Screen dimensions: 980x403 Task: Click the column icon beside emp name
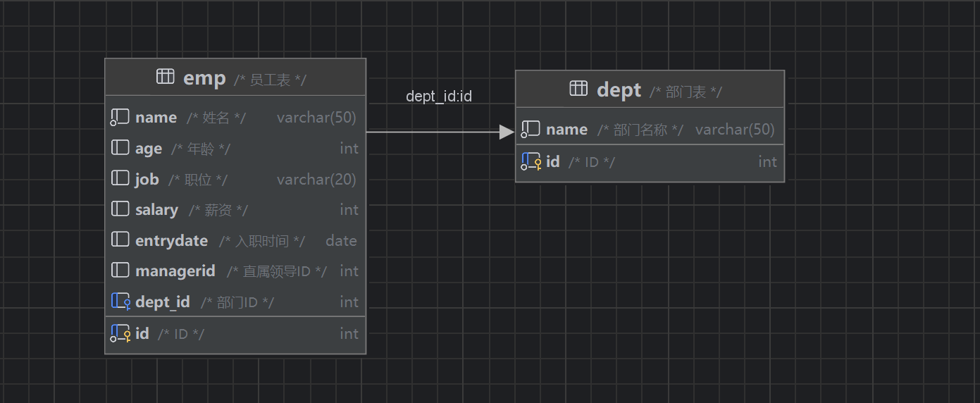pyautogui.click(x=120, y=118)
